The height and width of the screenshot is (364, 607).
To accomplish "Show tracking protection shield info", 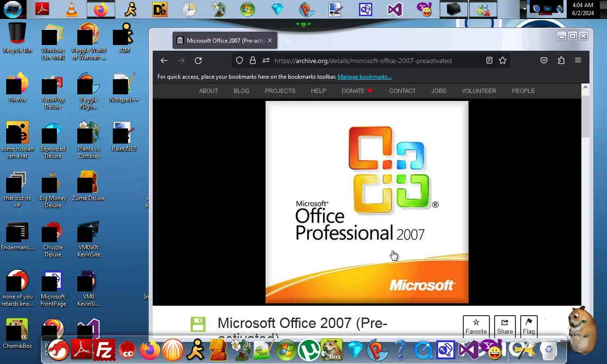I will [x=239, y=61].
